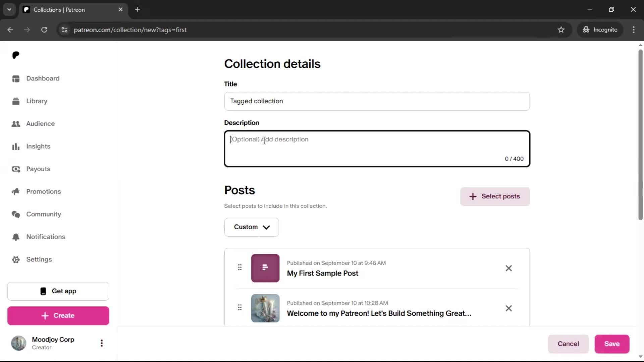Open the tab search dropdown arrow
This screenshot has width=644, height=362.
[9, 9]
